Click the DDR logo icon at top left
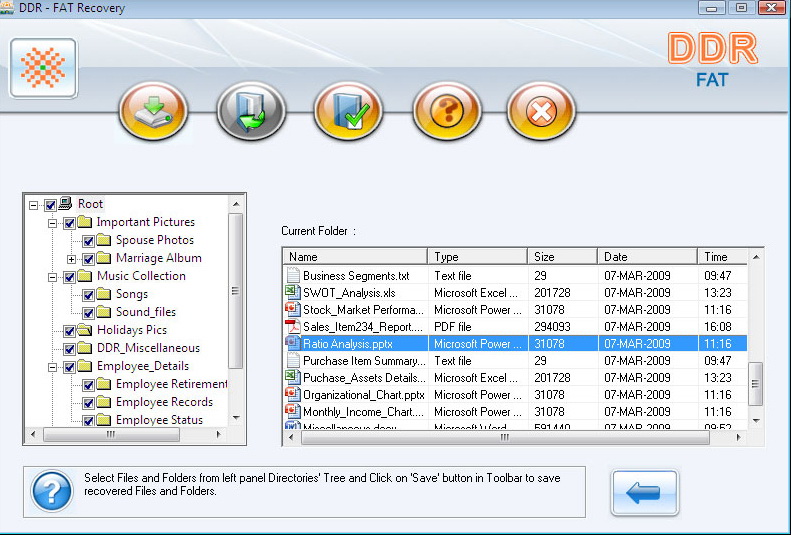This screenshot has width=791, height=535. click(x=43, y=68)
